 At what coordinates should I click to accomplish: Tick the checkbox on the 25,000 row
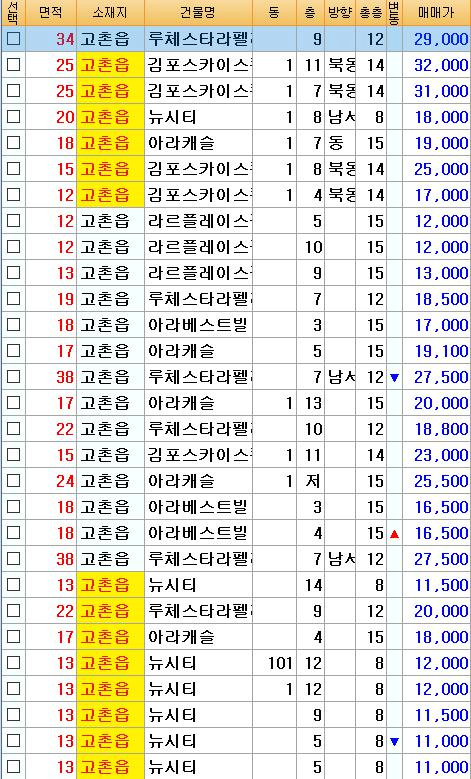[13, 169]
